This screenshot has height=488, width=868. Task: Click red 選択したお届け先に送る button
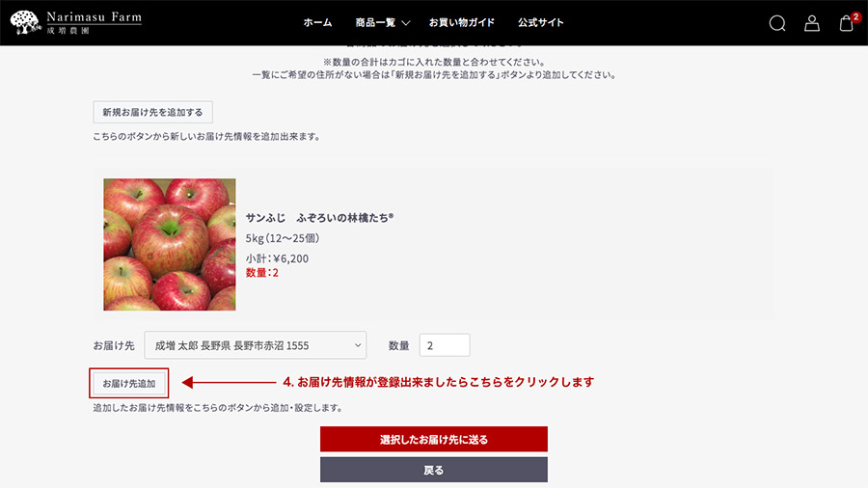pyautogui.click(x=434, y=440)
